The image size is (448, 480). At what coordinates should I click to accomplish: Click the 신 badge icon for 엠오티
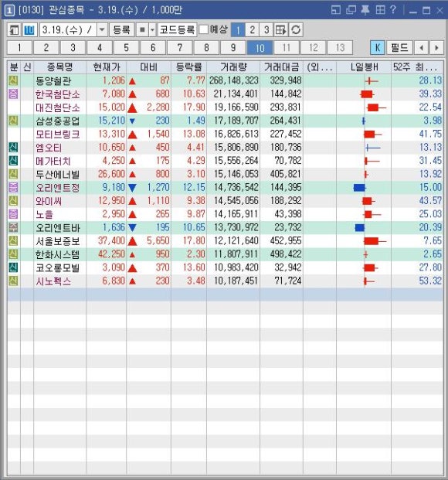13,147
